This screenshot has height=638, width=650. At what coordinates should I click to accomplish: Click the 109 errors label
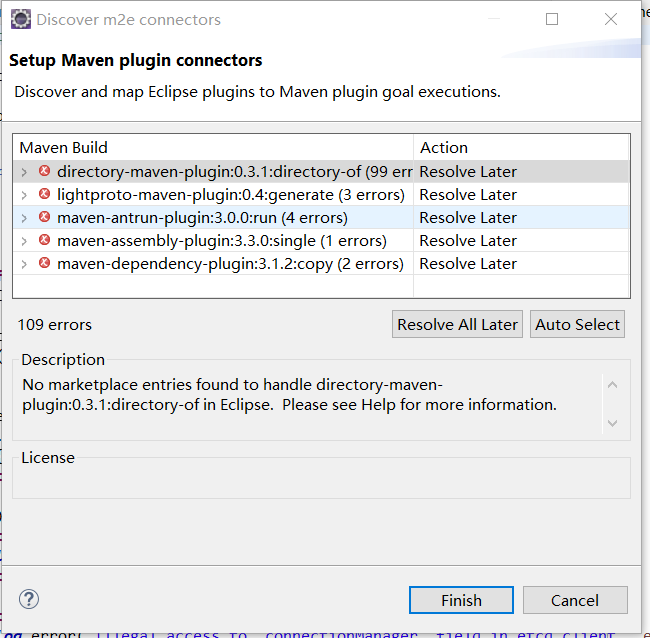point(54,325)
